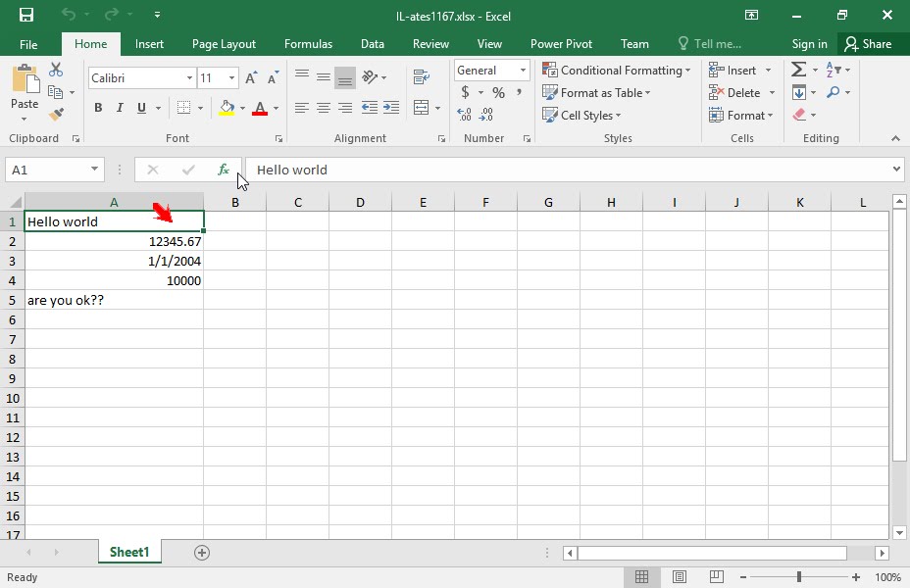Select column A header
Viewport: 910px width, 588px height.
pyautogui.click(x=114, y=203)
